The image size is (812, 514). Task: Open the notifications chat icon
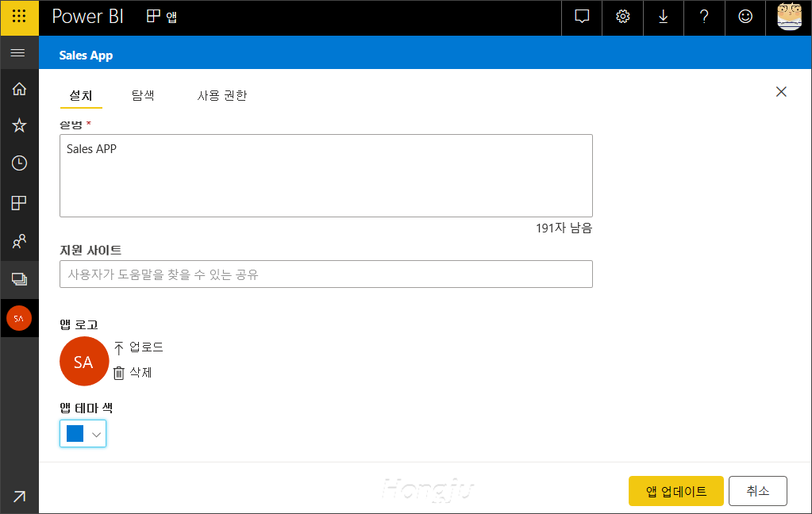582,17
